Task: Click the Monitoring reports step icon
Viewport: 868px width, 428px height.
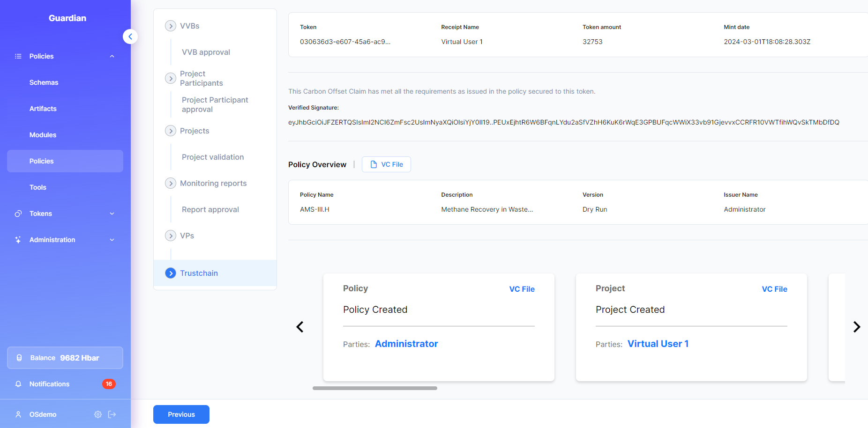Action: [x=171, y=183]
